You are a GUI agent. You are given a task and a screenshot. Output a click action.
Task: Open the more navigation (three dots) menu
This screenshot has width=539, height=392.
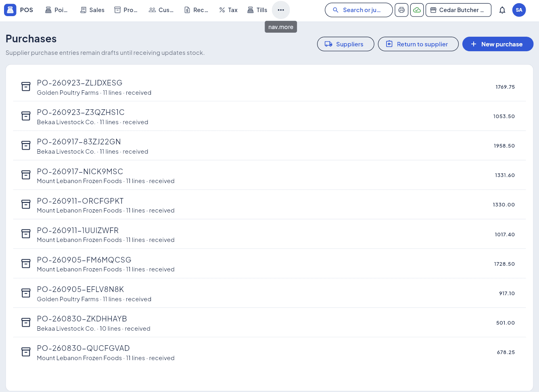(281, 10)
